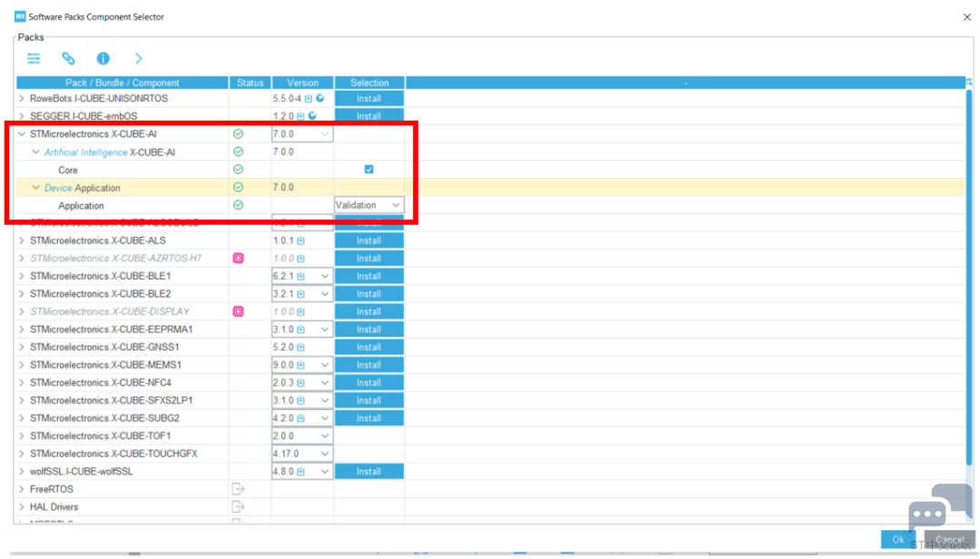The width and height of the screenshot is (980, 559).
Task: Open the Validation dropdown for Application
Action: coord(368,205)
